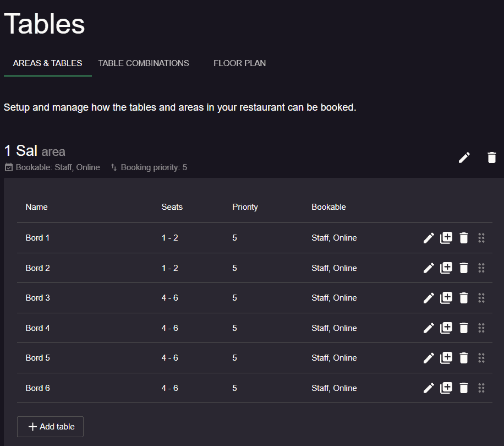Duplicate the Bord 2 table
504x446 pixels.
pos(446,268)
